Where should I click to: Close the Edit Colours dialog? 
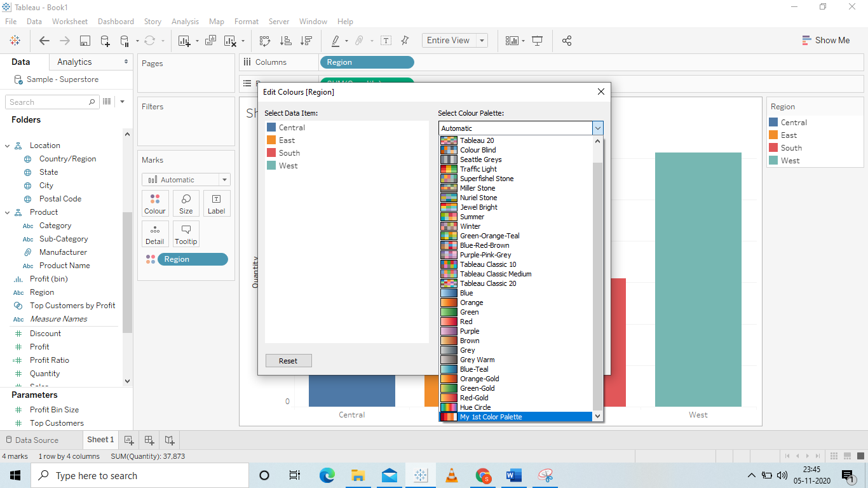(x=601, y=92)
